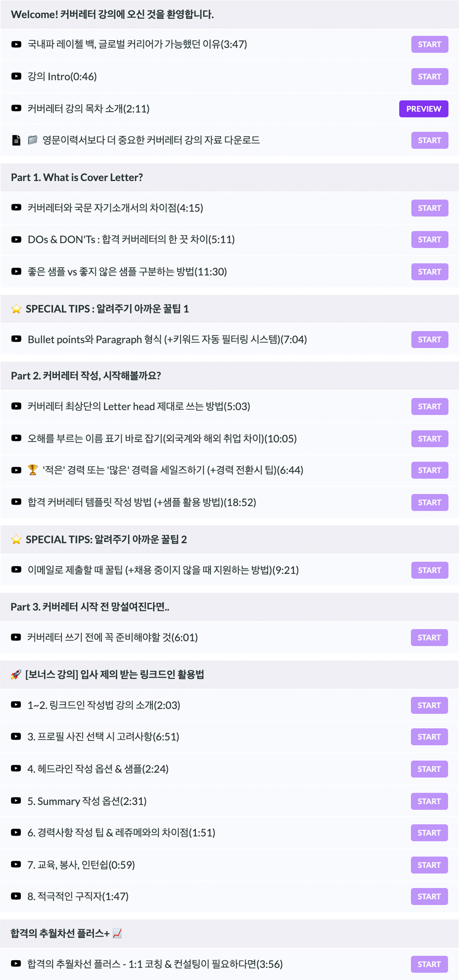Click video icon beside 강의 Intro lesson
The width and height of the screenshot is (459, 980).
click(x=16, y=77)
